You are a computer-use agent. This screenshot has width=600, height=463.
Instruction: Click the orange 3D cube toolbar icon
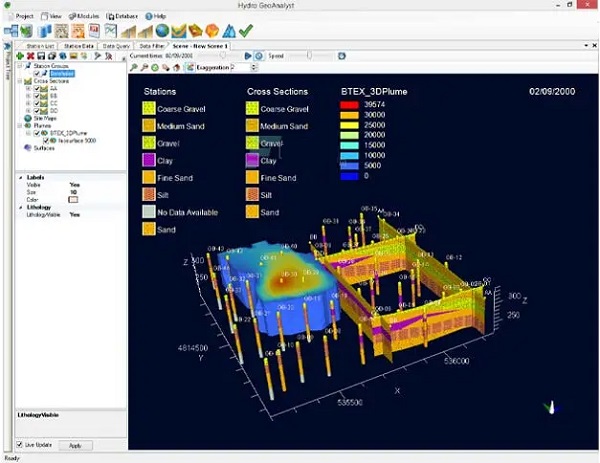(212, 31)
